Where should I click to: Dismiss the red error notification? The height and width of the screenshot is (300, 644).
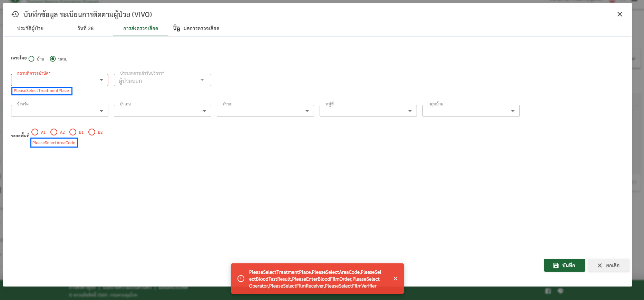tap(396, 279)
